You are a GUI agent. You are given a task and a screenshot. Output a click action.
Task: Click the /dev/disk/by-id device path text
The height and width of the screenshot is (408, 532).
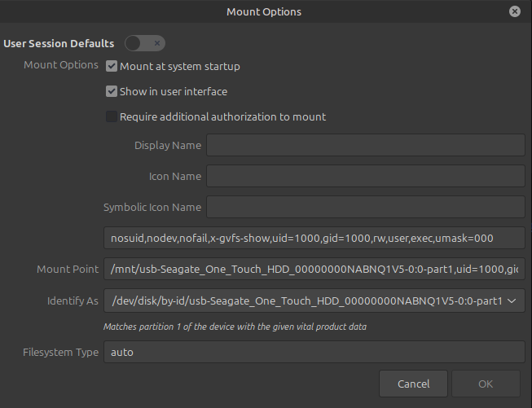pos(306,301)
